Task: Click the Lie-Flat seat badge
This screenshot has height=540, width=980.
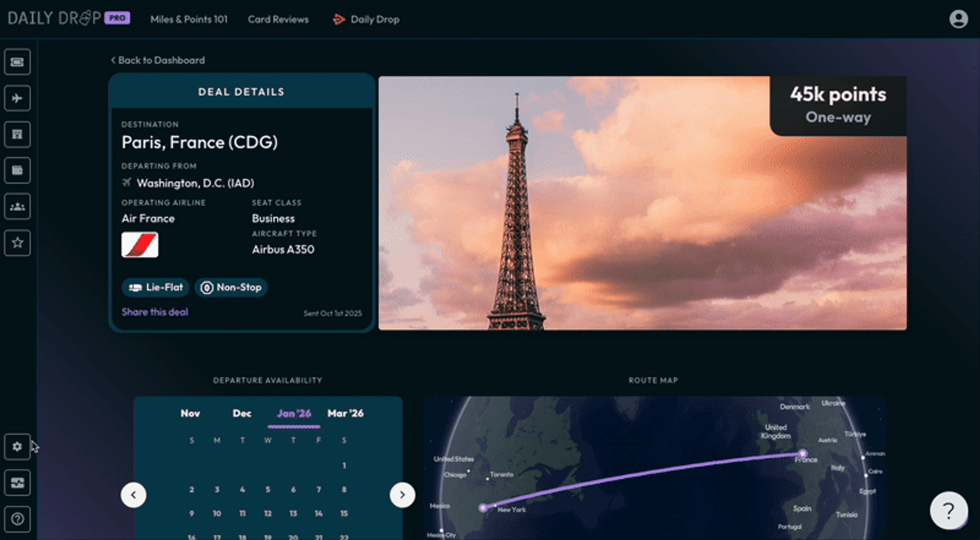Action: [155, 287]
